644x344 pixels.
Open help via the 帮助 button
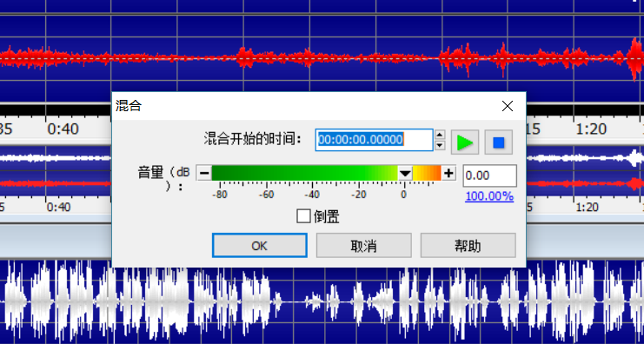pos(468,246)
